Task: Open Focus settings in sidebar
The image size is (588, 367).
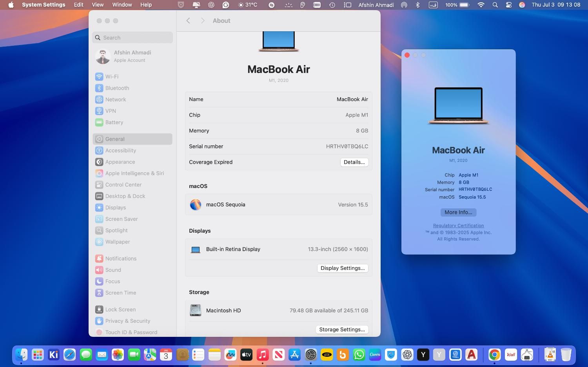Action: click(132, 281)
